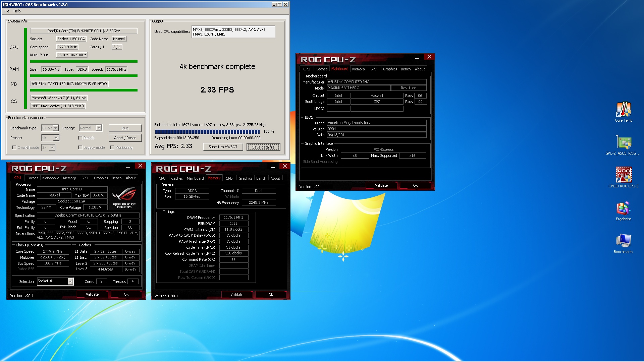Select Memory tab in Mainboard window
Viewport: 644px width, 362px height.
(x=359, y=69)
